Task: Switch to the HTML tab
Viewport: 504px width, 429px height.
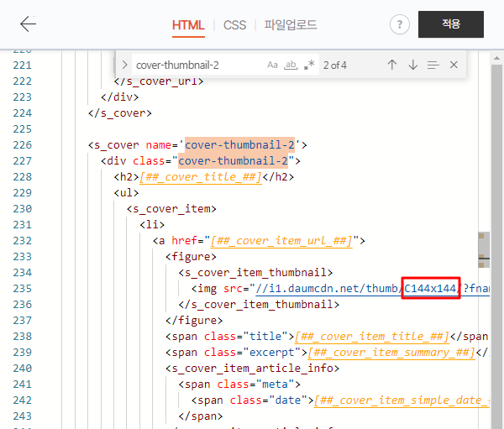Action: tap(188, 25)
